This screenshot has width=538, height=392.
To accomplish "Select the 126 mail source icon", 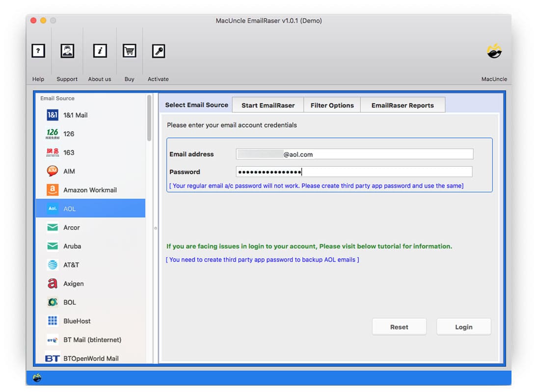I will 53,134.
